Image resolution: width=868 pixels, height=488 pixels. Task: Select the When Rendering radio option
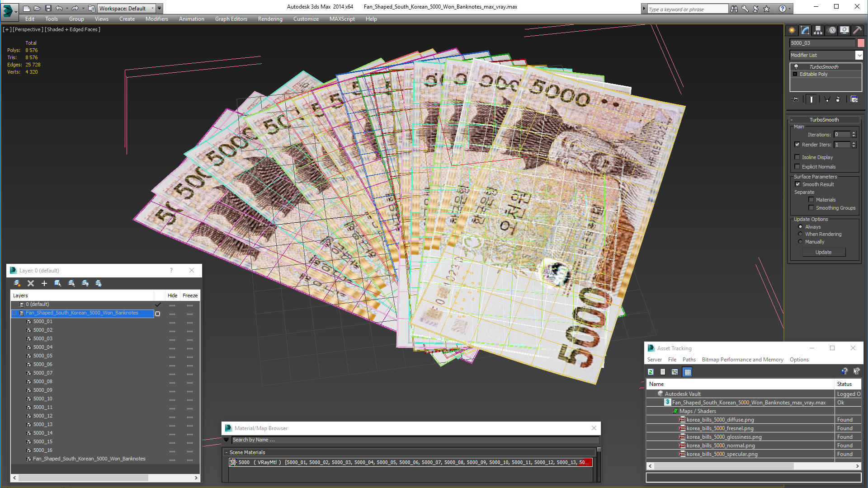(x=801, y=234)
